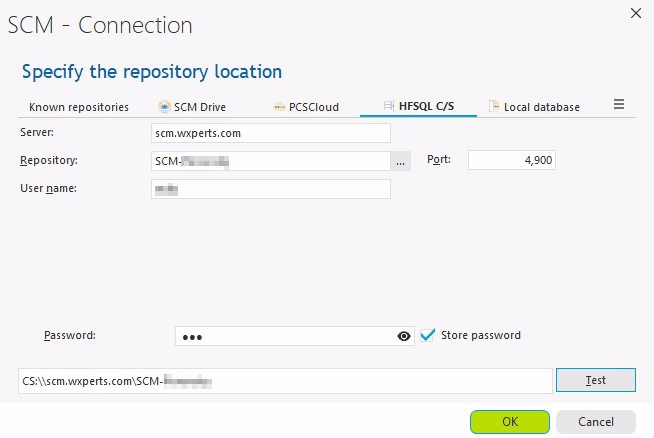Click into the Server input field
Screen dimensions: 654x438
tap(270, 133)
